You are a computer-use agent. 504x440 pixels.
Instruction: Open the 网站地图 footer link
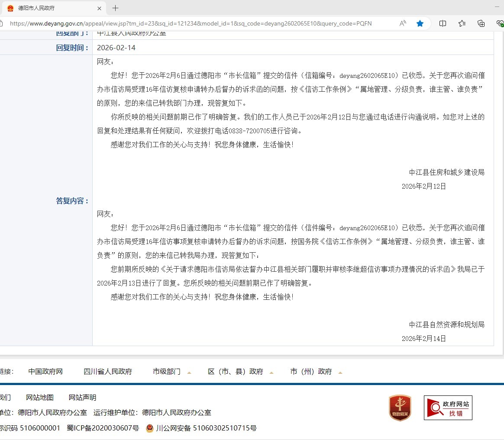(x=40, y=398)
